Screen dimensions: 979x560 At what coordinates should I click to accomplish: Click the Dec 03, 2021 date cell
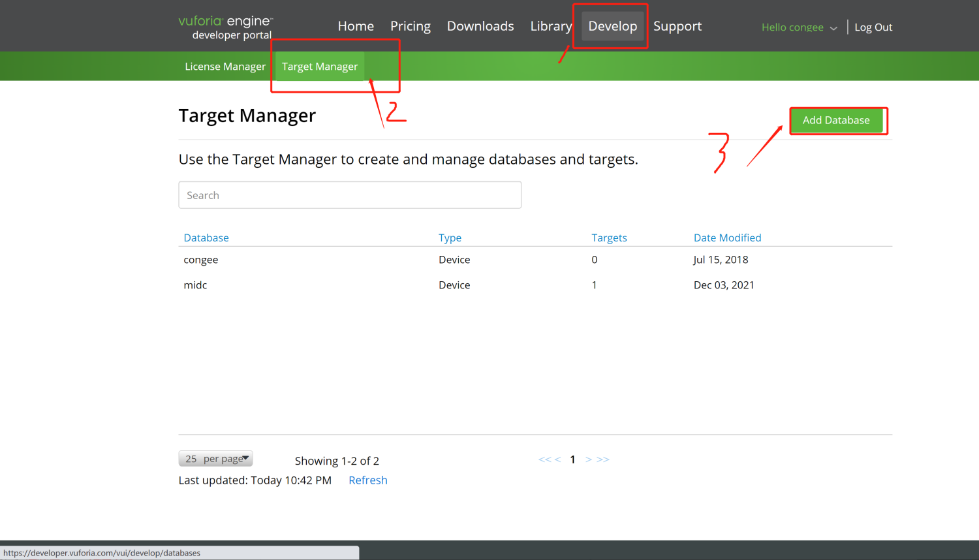(x=724, y=285)
